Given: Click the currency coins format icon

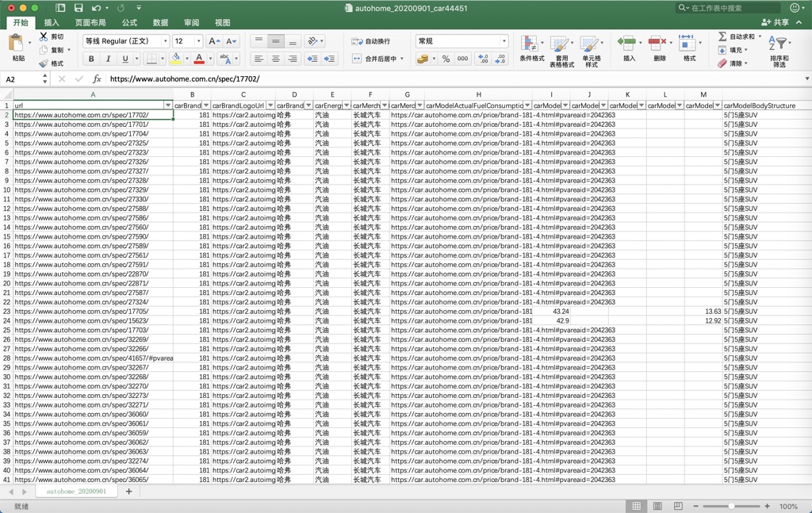Looking at the screenshot, I should coord(423,59).
